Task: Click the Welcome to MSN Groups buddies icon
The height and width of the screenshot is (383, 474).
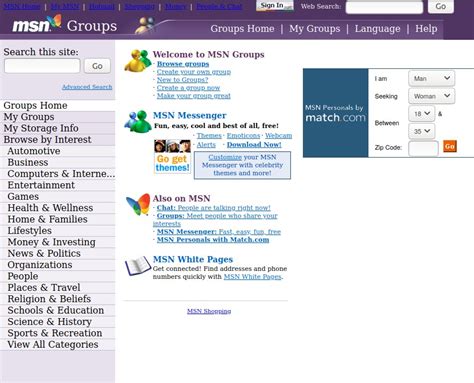Action: pyautogui.click(x=137, y=60)
